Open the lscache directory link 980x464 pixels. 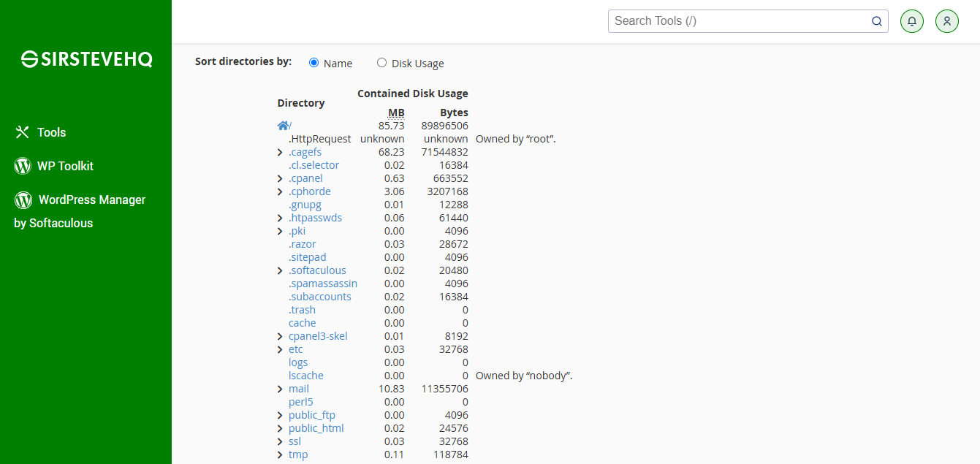coord(306,376)
